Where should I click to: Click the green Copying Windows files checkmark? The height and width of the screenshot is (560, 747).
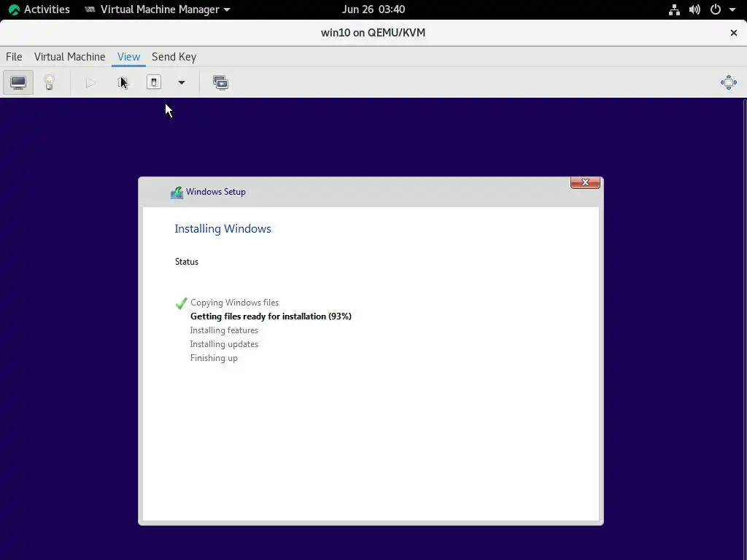click(181, 303)
